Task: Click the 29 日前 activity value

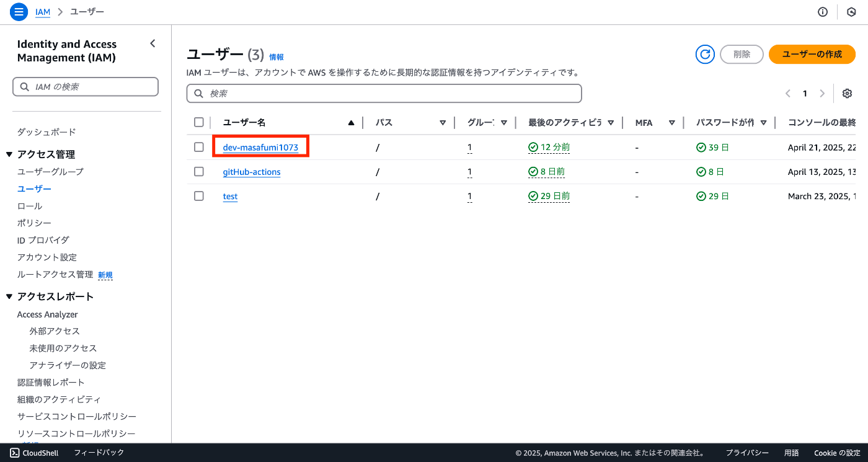Action: tap(549, 197)
